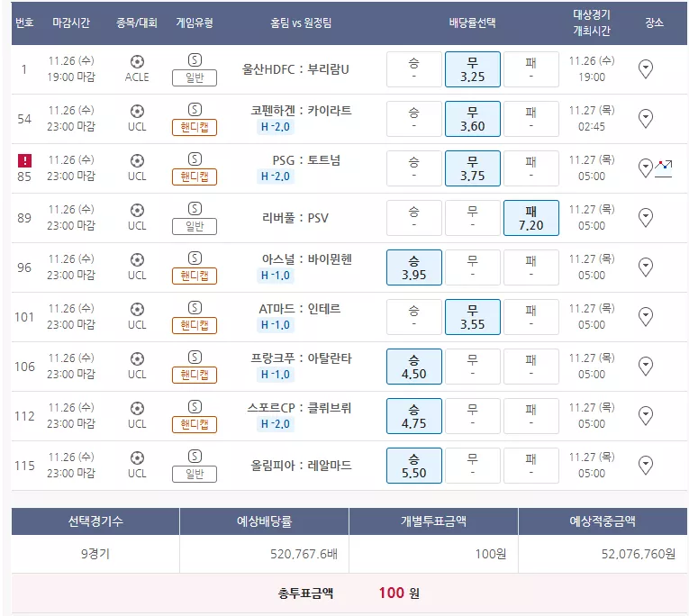Viewport: 689px width, 616px height.
Task: Click location pin for PSG vs 토트넘
Action: coord(645,168)
